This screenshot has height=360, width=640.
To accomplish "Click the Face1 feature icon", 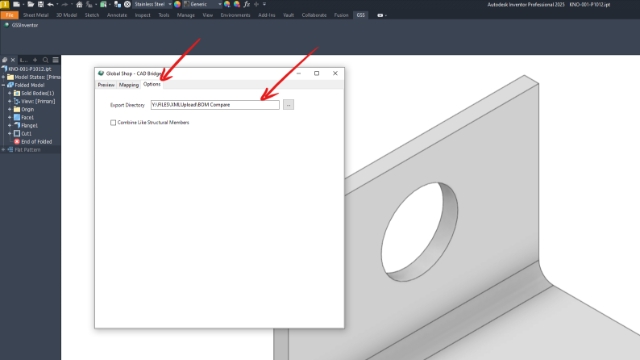I will 17,117.
